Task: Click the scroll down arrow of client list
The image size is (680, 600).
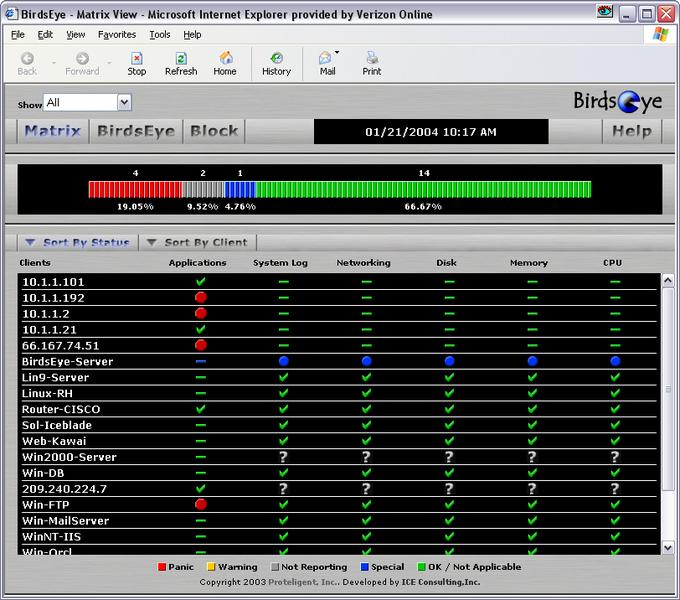Action: 668,548
